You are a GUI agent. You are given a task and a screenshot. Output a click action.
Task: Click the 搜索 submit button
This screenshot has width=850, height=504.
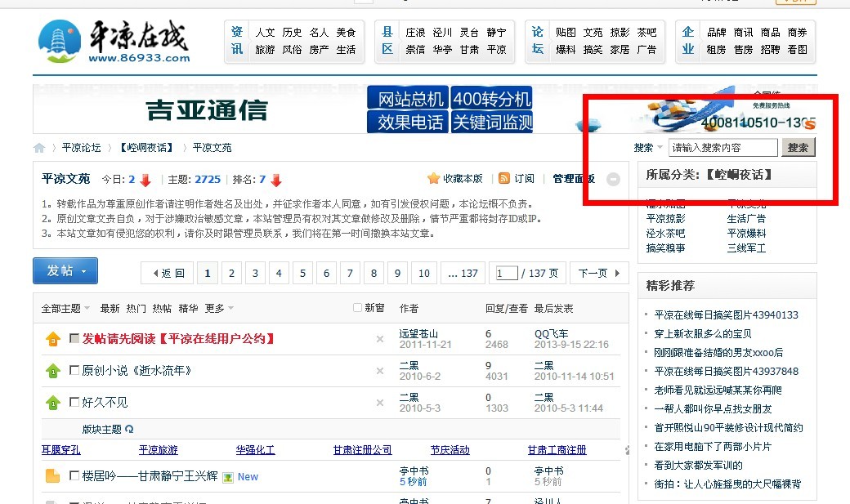click(x=798, y=147)
